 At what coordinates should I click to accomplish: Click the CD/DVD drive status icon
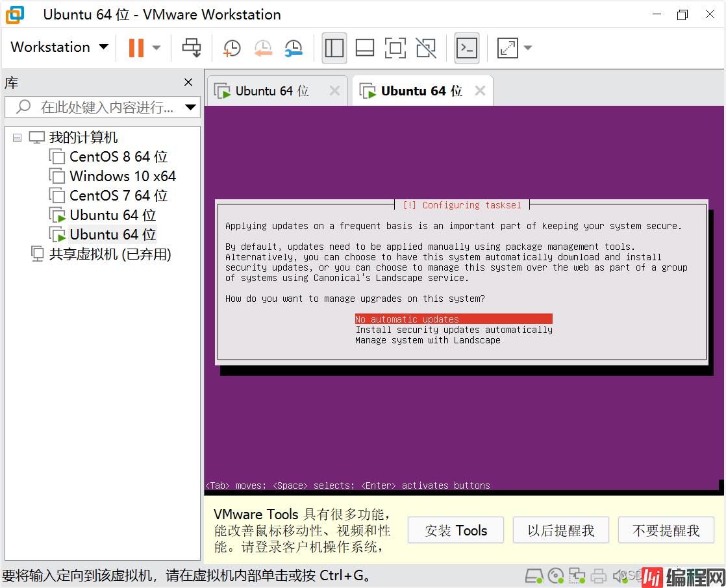tap(556, 576)
